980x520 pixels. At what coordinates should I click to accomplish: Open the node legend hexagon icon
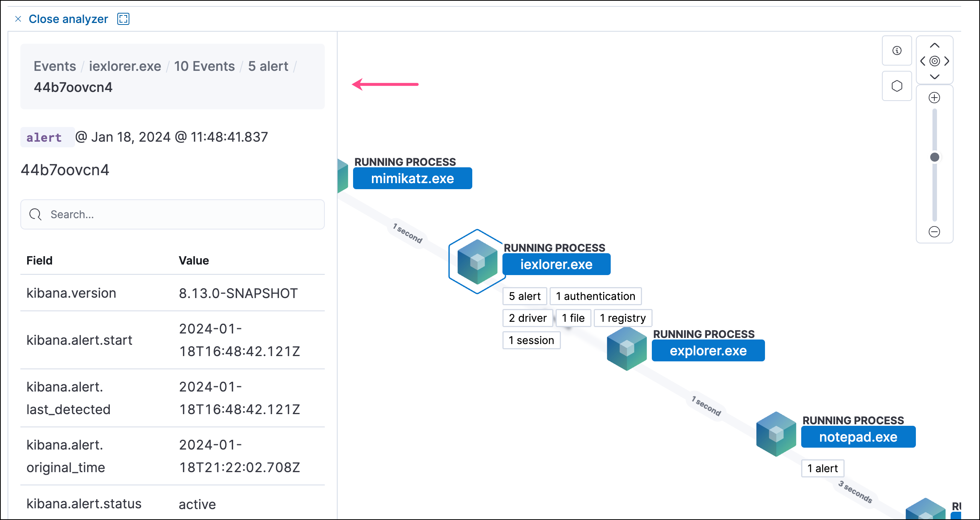[x=897, y=86]
